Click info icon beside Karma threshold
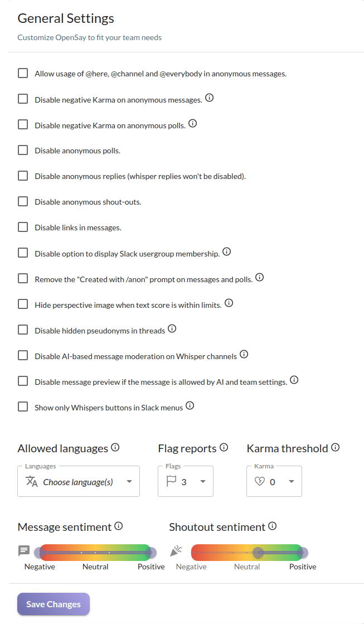Screen dimensions: 364x624 pos(336,447)
